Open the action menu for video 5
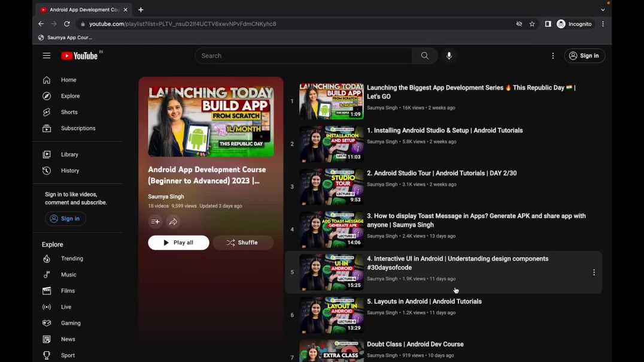 click(x=594, y=272)
